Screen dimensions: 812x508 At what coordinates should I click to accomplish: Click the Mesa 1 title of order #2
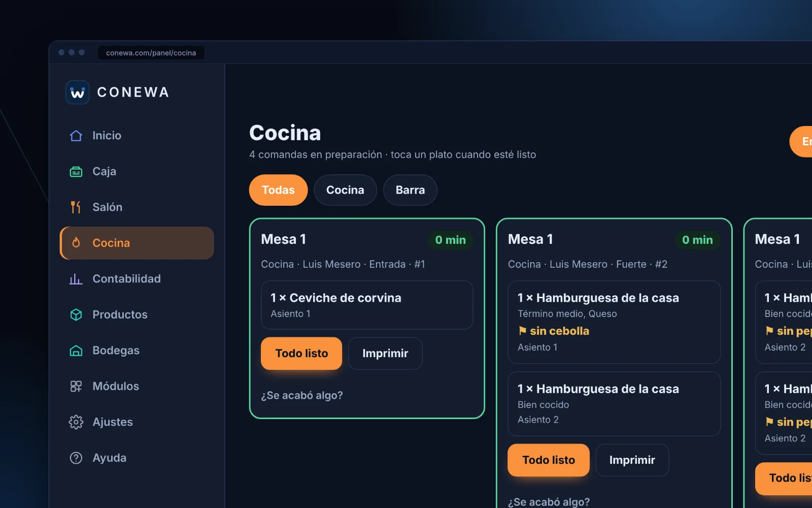pyautogui.click(x=531, y=239)
